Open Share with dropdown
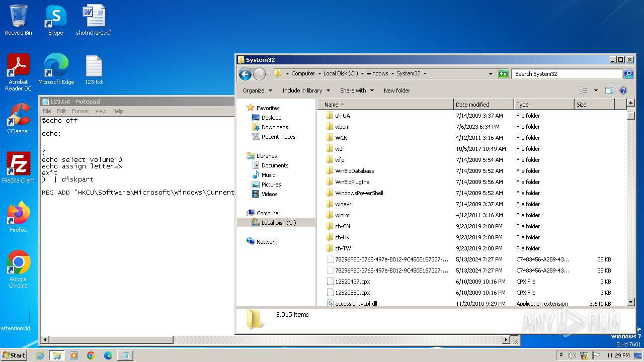Screen dimensions: 644x362 click(x=357, y=90)
